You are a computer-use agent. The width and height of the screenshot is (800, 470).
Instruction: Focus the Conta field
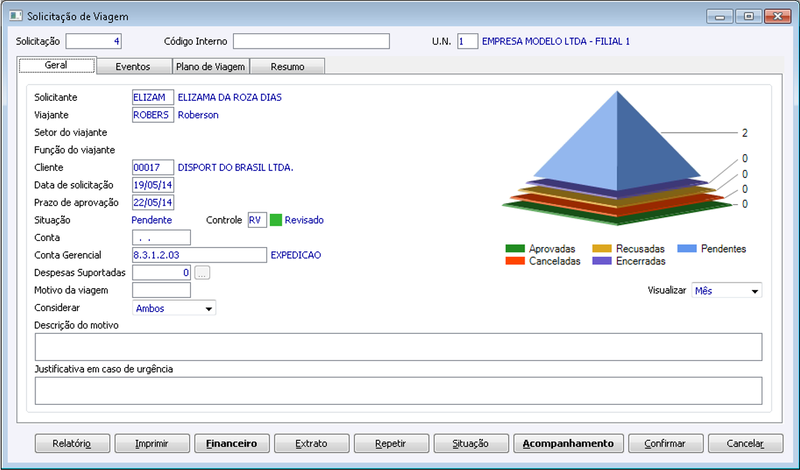161,238
